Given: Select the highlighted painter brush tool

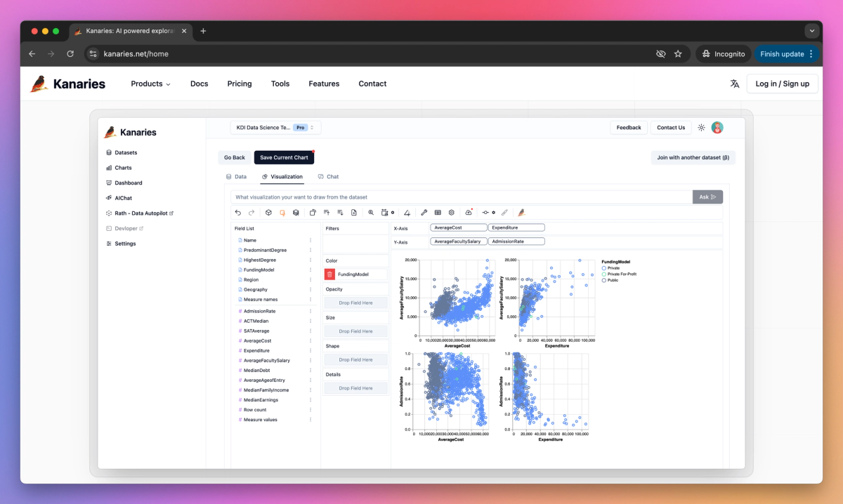Looking at the screenshot, I should (x=521, y=212).
